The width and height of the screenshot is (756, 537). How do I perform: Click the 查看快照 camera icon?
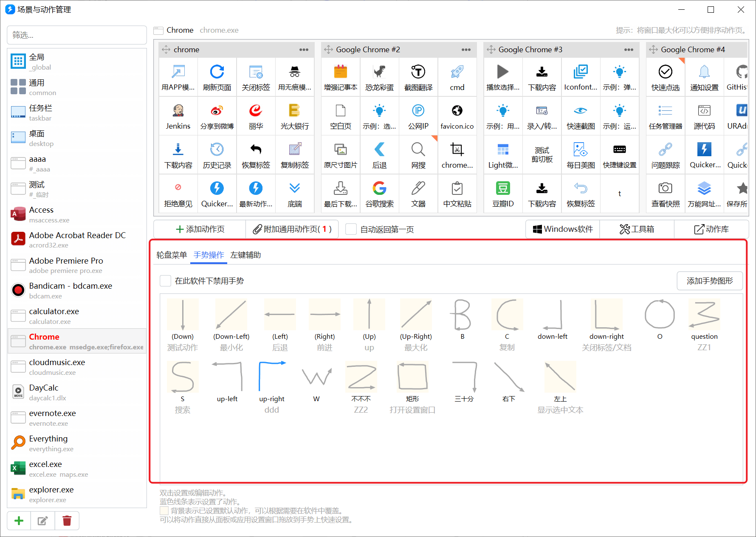pyautogui.click(x=666, y=188)
